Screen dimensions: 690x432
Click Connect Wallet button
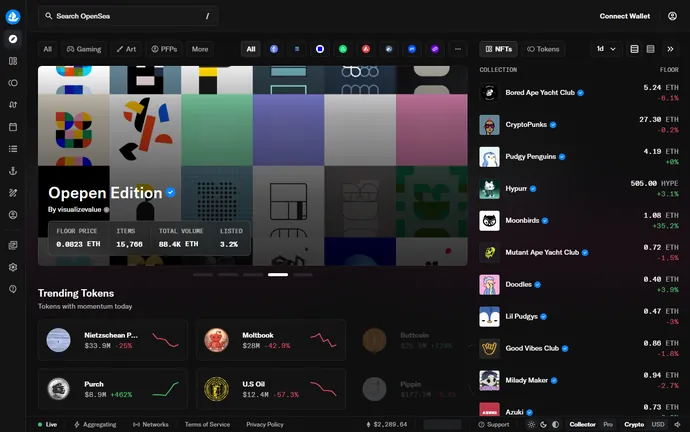[x=624, y=16]
